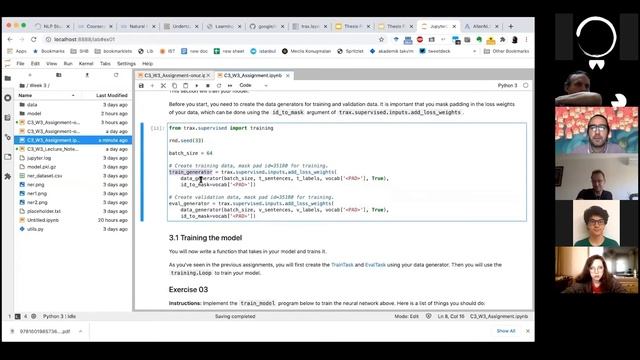Bookmark this page with the star icon
The image size is (640, 360).
tap(382, 39)
